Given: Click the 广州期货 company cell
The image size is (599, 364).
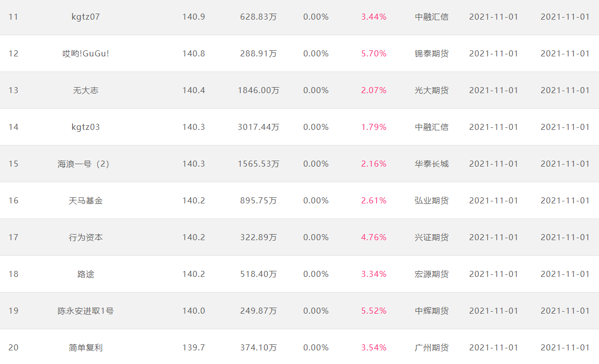Looking at the screenshot, I should (x=432, y=347).
